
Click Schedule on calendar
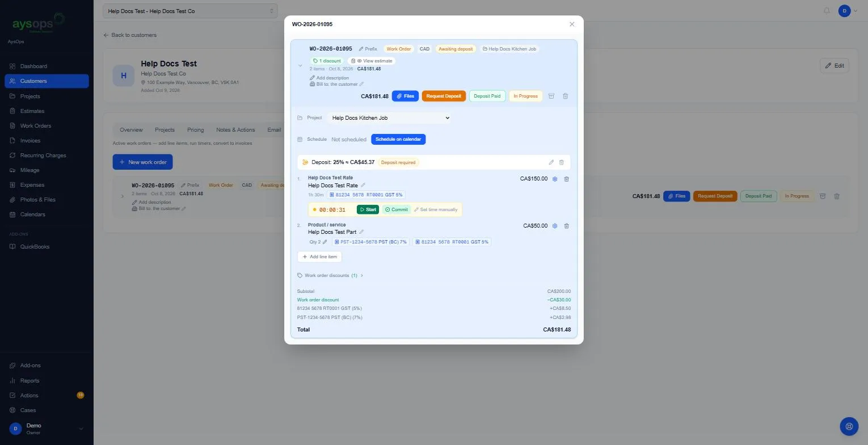398,139
